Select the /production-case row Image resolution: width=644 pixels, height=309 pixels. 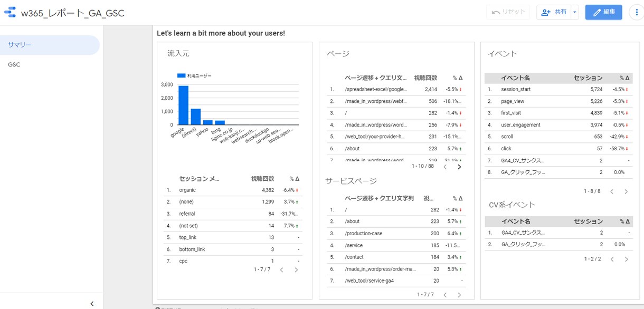pyautogui.click(x=396, y=233)
